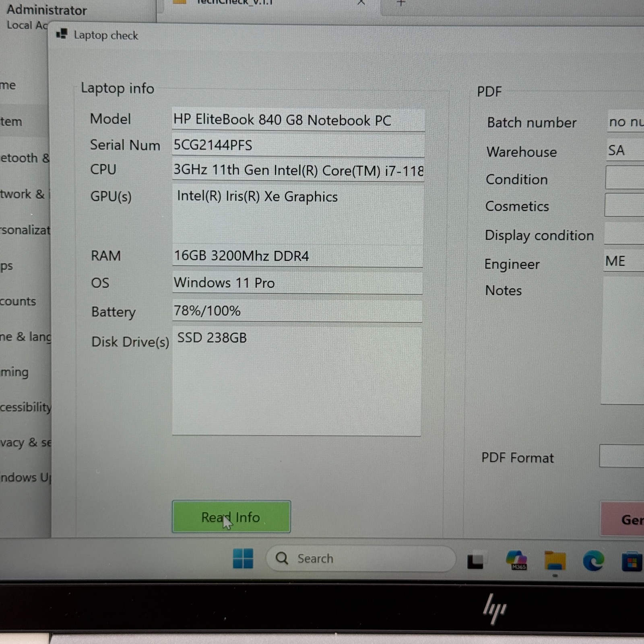Click the Read Info button
This screenshot has height=644, width=644.
(x=231, y=516)
